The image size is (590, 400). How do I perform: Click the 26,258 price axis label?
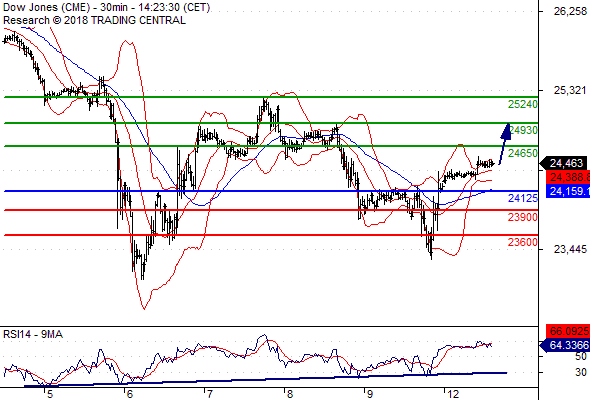coord(570,12)
